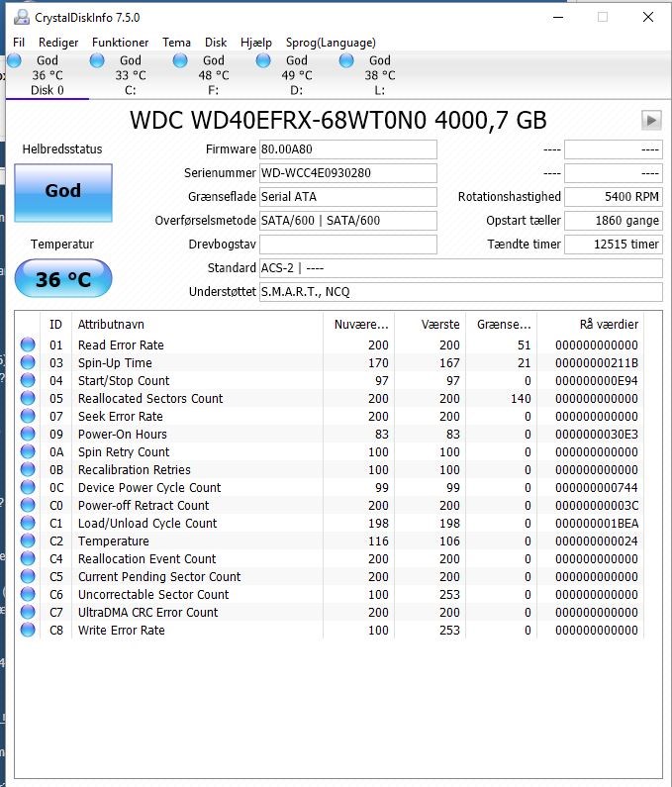Switch to drive D: tab

point(296,75)
